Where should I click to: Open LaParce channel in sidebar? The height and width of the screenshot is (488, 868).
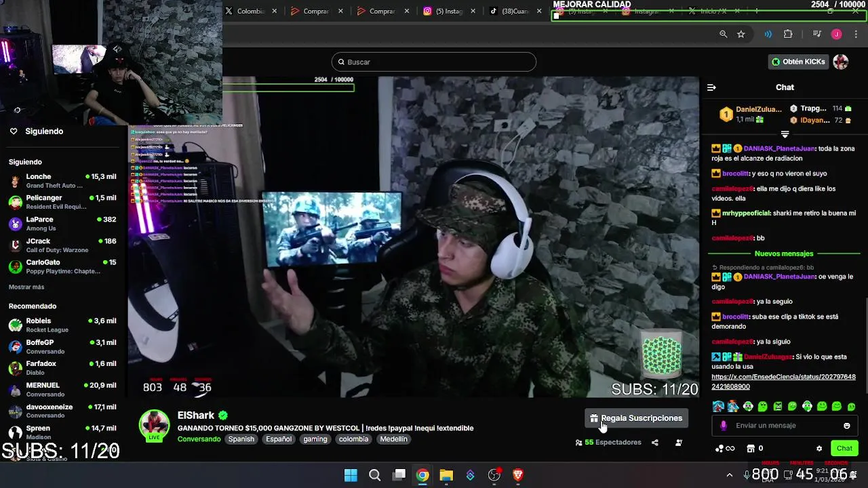point(62,224)
